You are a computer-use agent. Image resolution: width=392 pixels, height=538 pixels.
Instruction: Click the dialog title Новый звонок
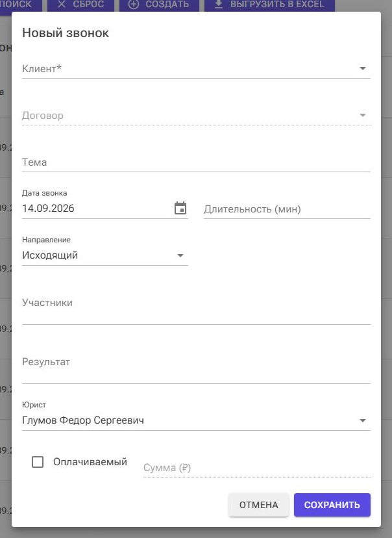(66, 33)
